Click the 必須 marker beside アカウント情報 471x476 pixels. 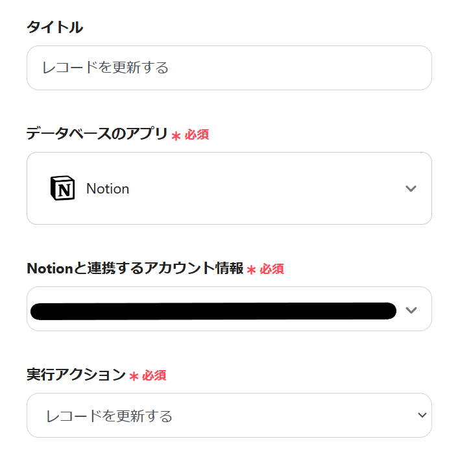[272, 269]
